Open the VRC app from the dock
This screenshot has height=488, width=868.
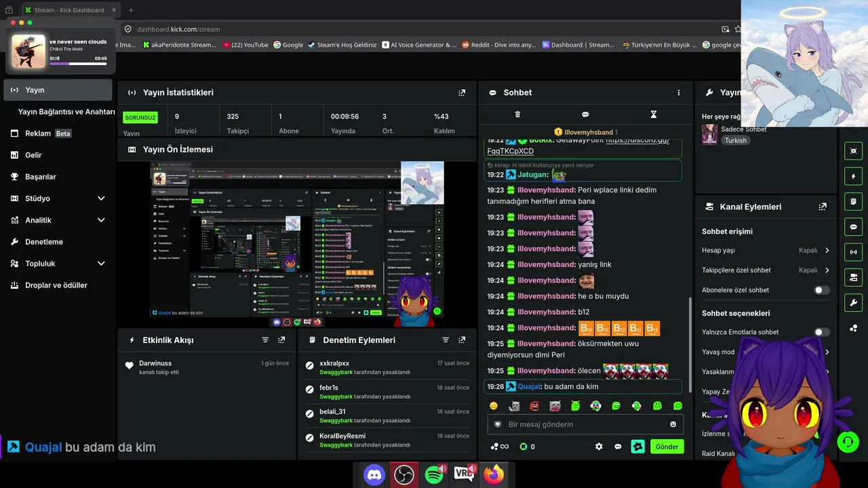pyautogui.click(x=464, y=474)
